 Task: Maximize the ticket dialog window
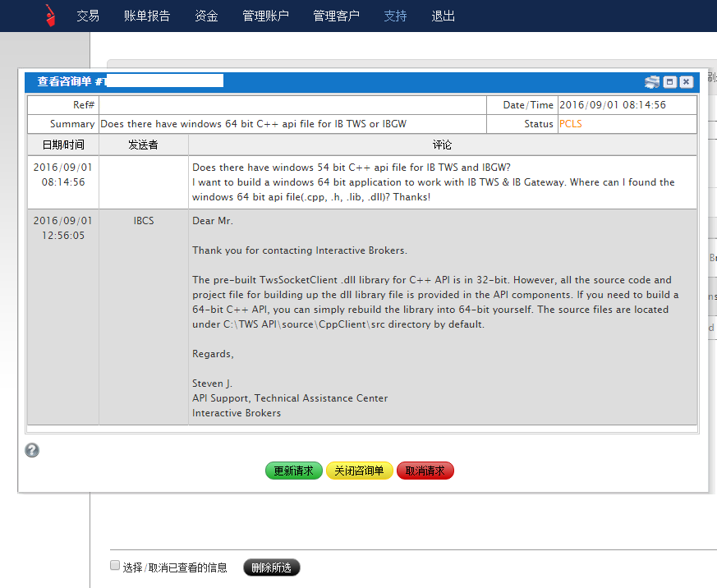click(x=670, y=82)
